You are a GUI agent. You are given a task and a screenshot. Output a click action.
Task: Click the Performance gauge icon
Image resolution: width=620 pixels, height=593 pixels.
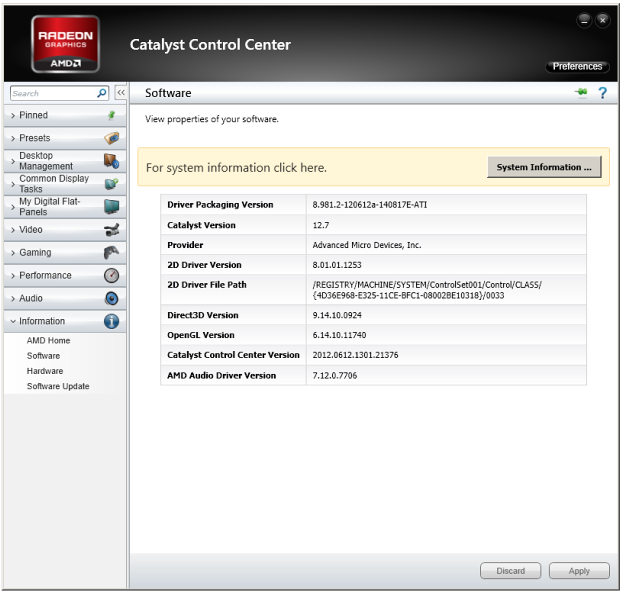pos(112,276)
